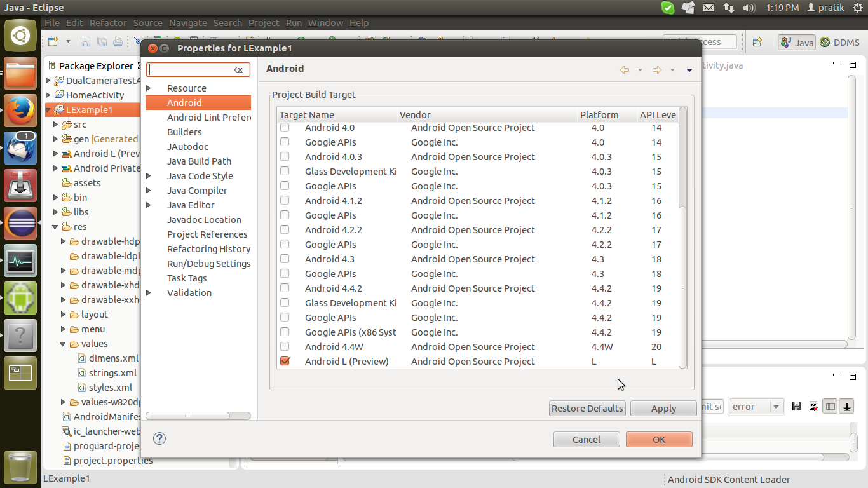Open the Files manager from the dock

point(20,74)
